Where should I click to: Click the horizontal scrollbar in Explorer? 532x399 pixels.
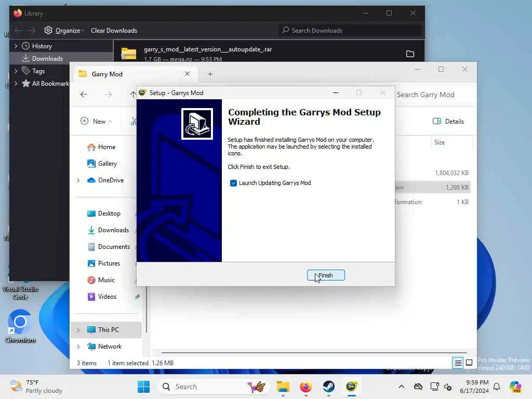point(314,353)
